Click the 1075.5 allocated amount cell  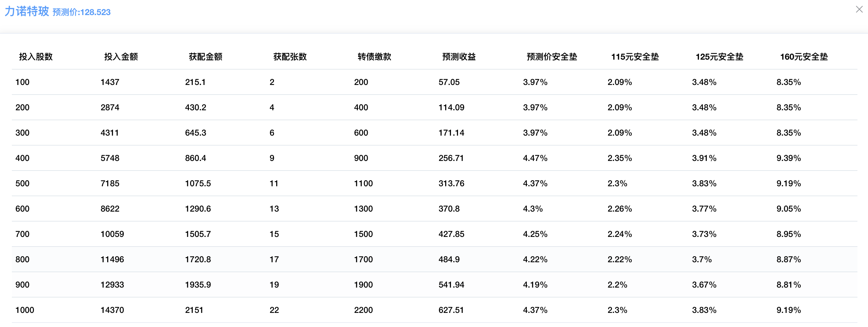click(x=198, y=183)
